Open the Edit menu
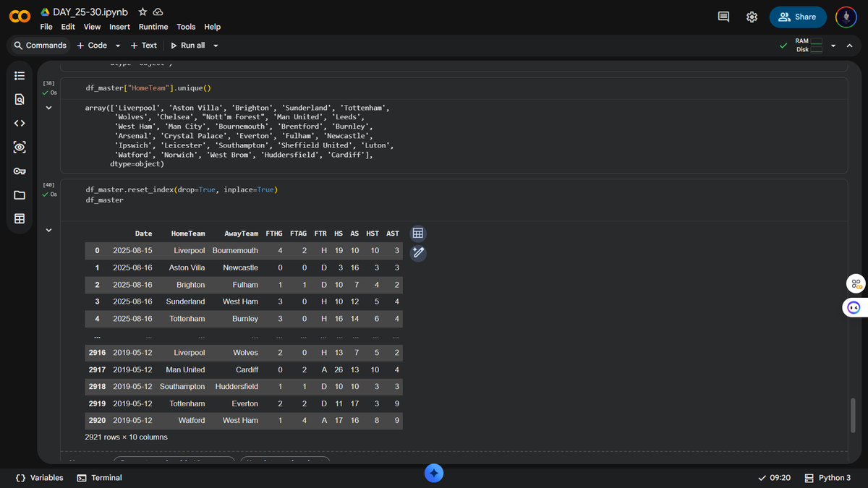This screenshot has width=868, height=488. pyautogui.click(x=68, y=27)
